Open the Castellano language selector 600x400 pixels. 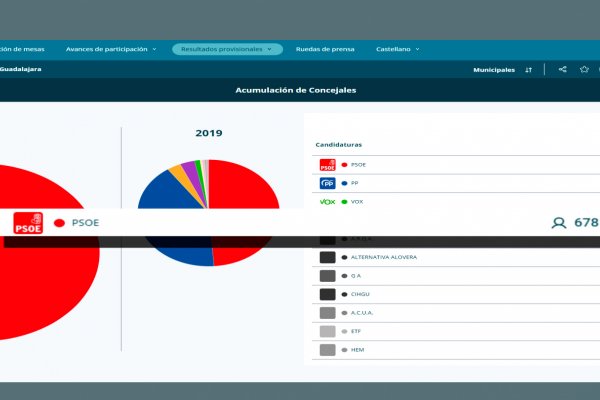397,49
